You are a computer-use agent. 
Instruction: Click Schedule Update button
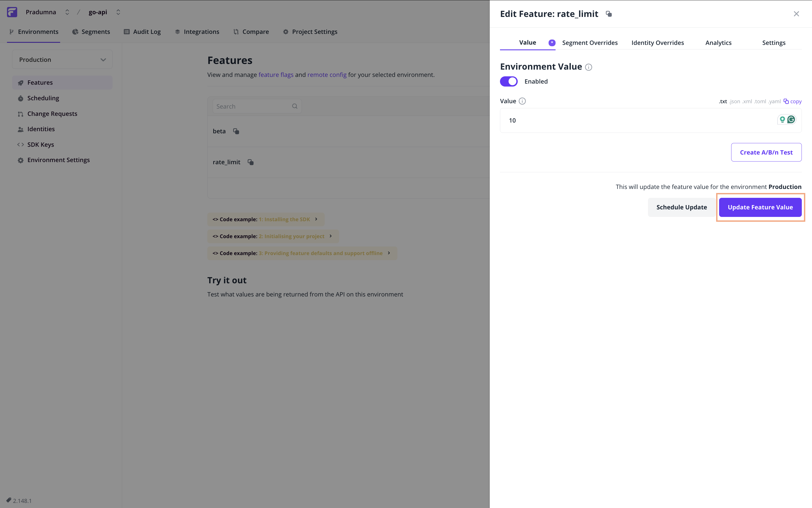[682, 207]
